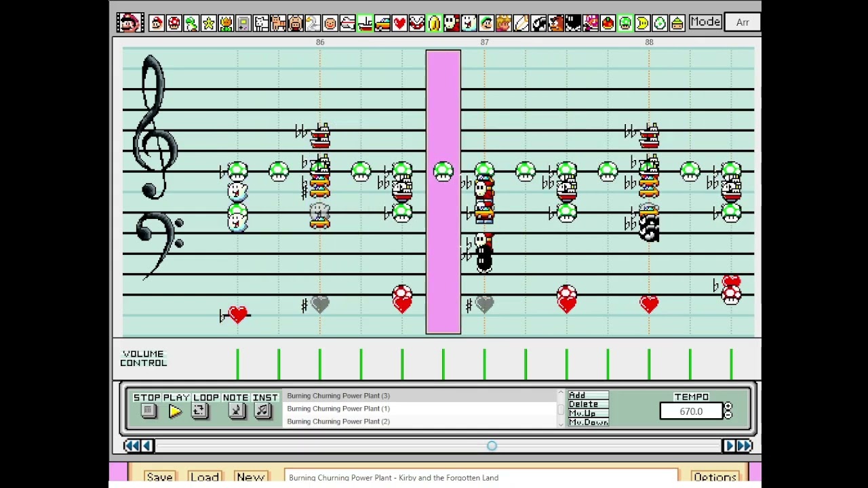This screenshot has width=868, height=488.
Task: Click the Save button
Action: [159, 477]
